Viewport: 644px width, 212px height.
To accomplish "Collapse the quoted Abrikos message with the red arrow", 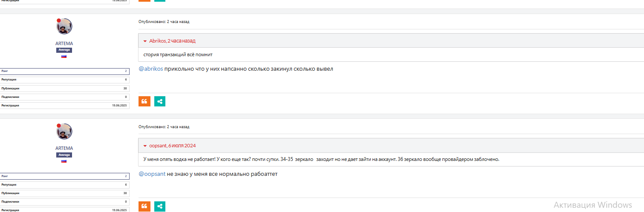I will (x=145, y=41).
